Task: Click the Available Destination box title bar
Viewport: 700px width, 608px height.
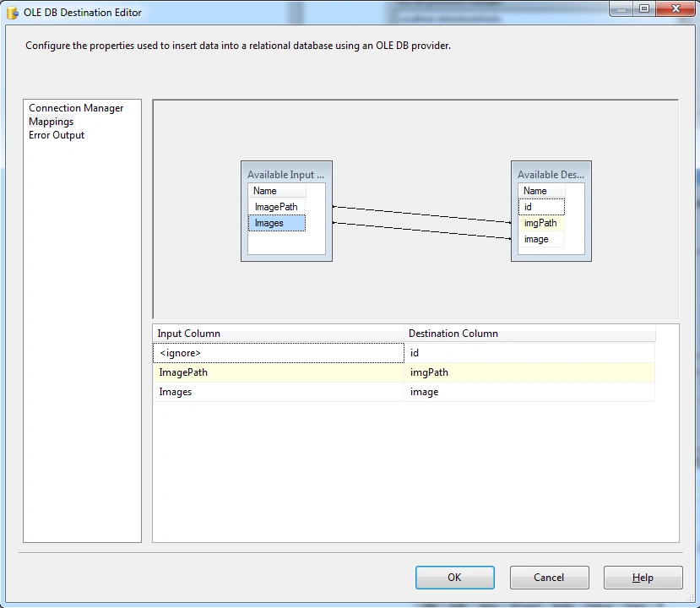Action: (x=551, y=175)
